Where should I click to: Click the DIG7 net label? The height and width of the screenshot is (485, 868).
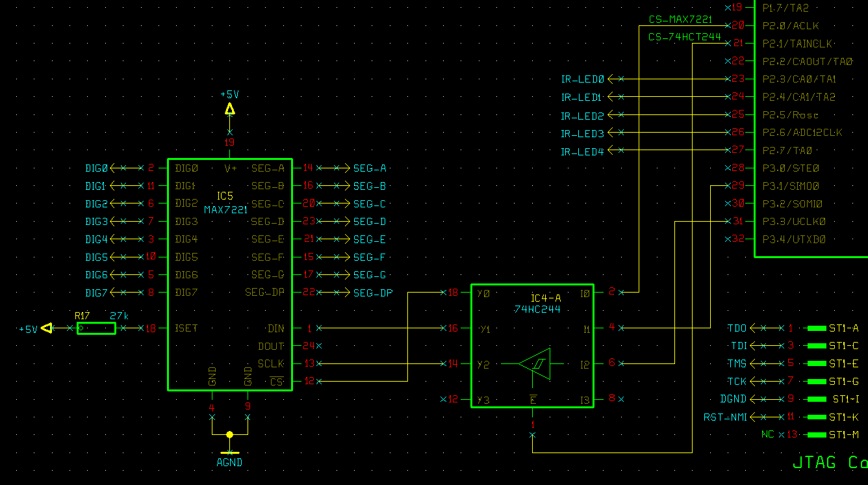96,293
